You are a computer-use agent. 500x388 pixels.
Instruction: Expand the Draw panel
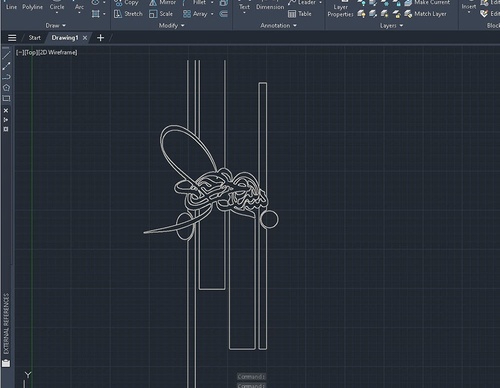point(56,25)
